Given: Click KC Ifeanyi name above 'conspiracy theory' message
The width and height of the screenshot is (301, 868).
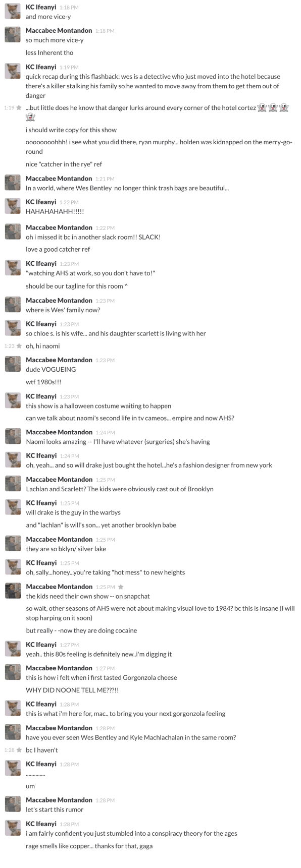Looking at the screenshot, I should (41, 824).
